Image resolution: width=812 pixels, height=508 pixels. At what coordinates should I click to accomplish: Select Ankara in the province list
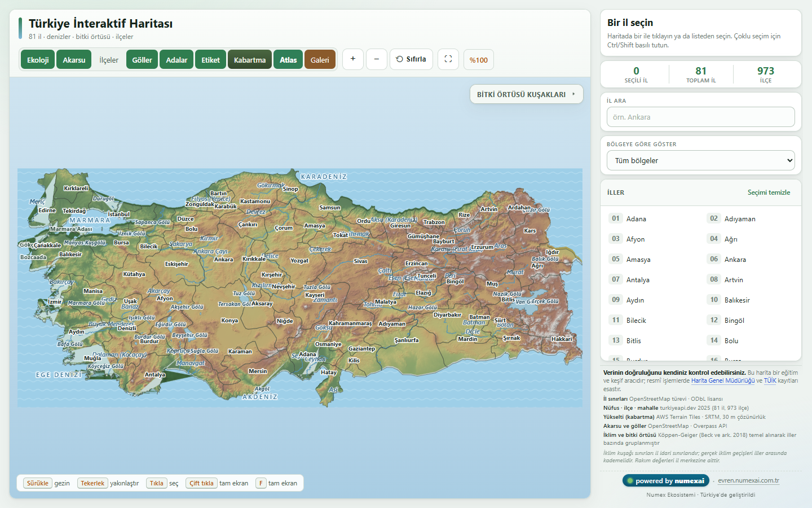click(750, 259)
